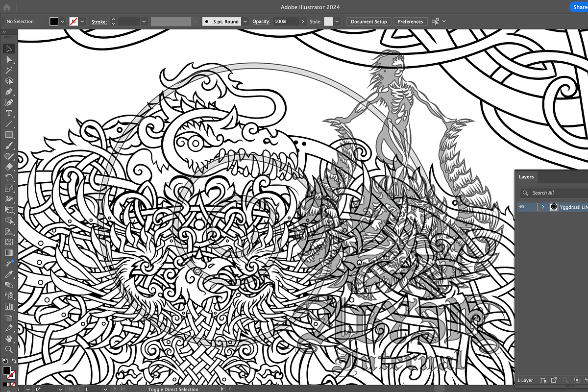Select the Mesh tool
588x392 pixels.
click(x=9, y=242)
